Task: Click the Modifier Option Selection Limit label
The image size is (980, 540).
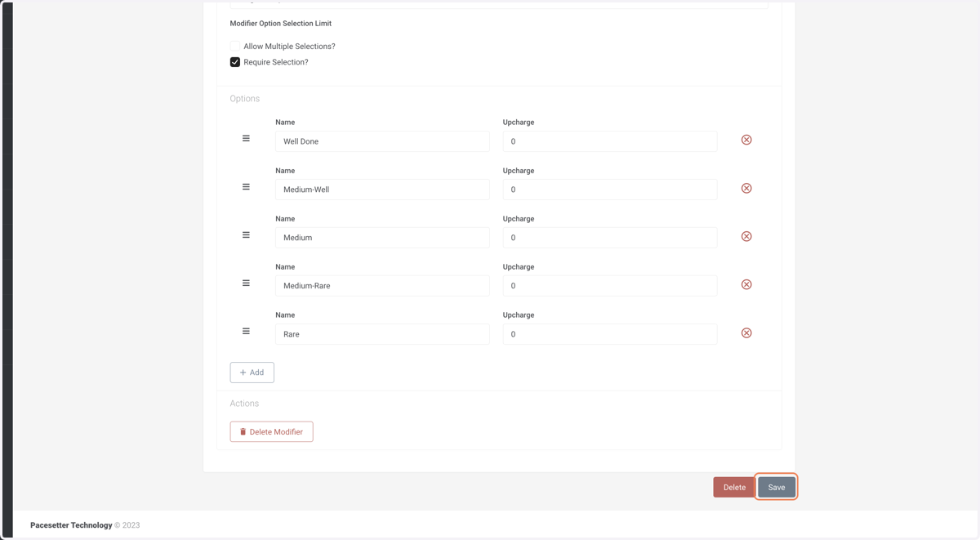Action: [281, 24]
